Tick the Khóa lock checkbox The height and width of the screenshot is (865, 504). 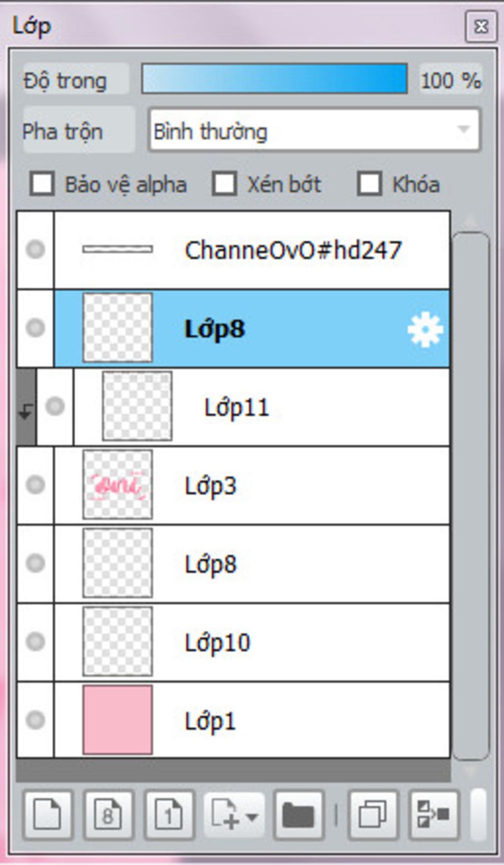pos(369,184)
